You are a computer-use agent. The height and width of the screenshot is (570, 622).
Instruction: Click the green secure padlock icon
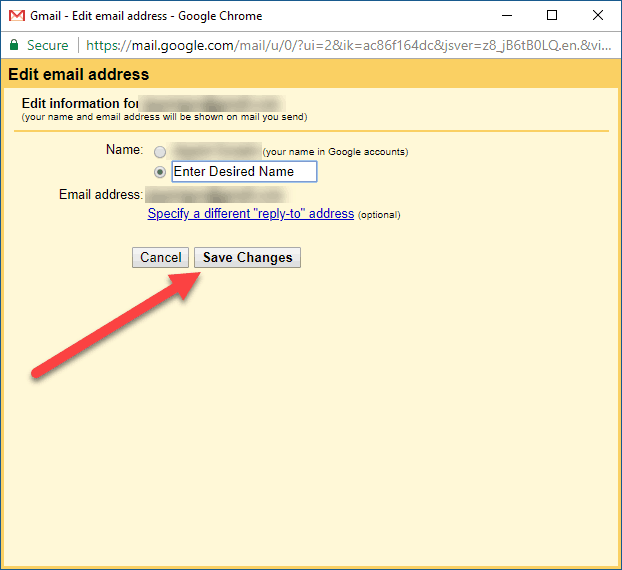(14, 45)
